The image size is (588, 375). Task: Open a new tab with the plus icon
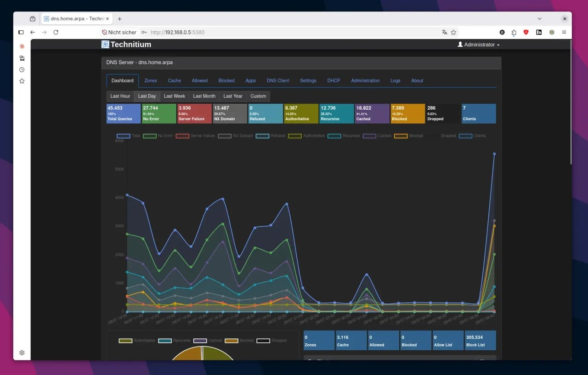pyautogui.click(x=119, y=19)
